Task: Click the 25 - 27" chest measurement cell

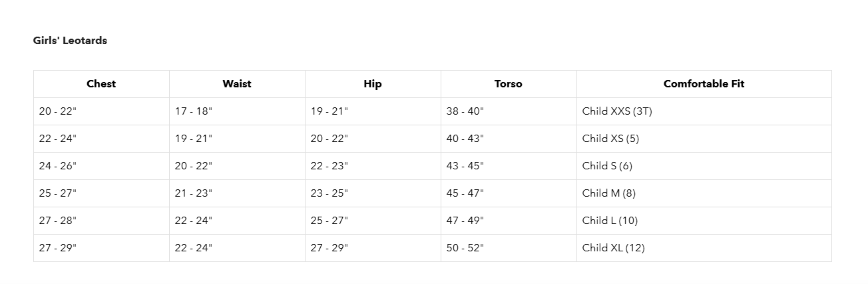Action: (x=58, y=193)
